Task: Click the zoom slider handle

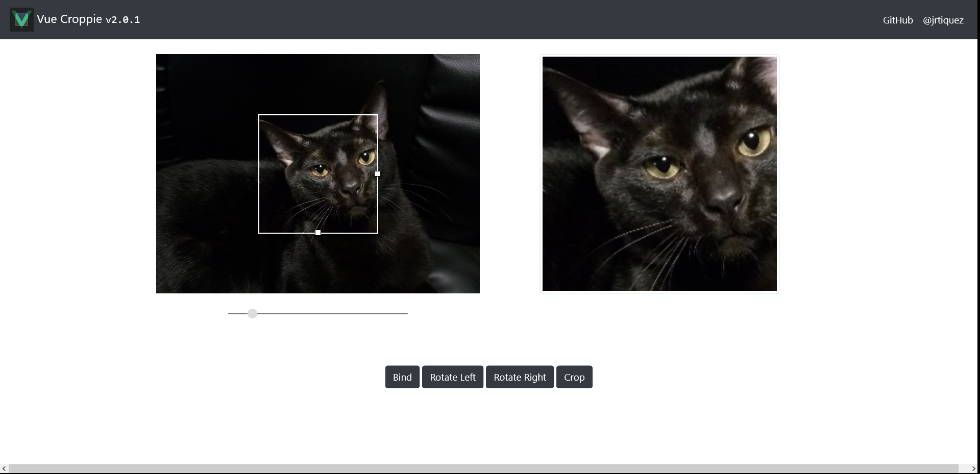Action: coord(252,313)
